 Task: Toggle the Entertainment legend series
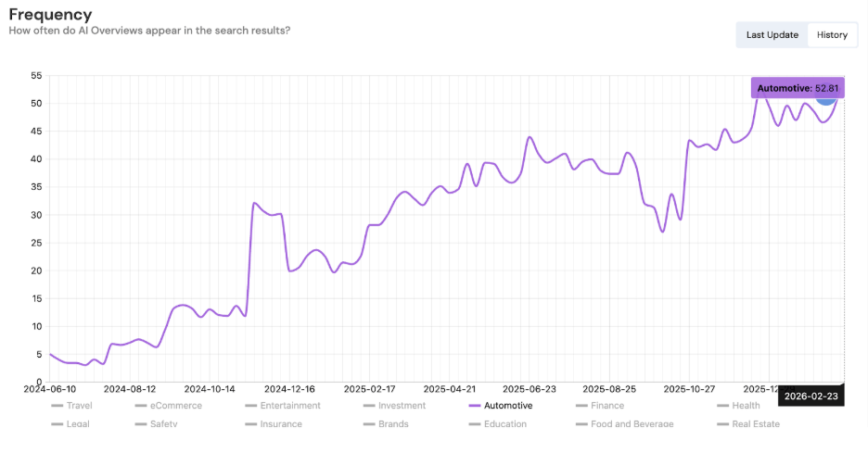pos(289,406)
